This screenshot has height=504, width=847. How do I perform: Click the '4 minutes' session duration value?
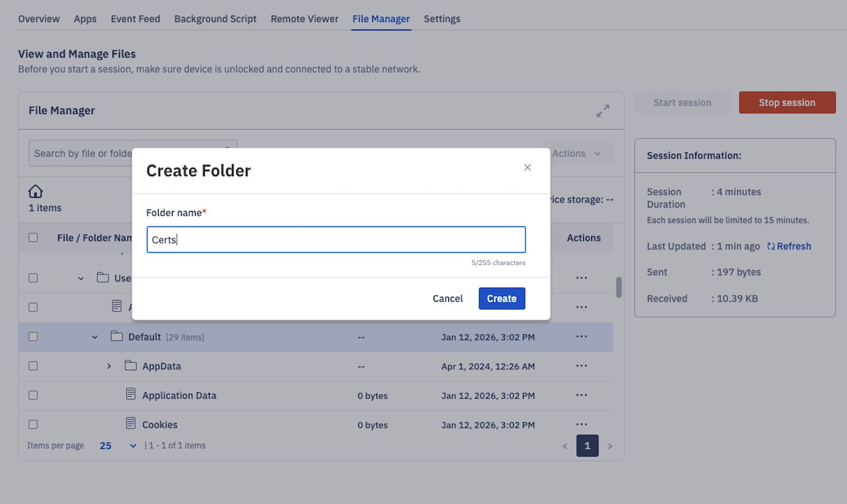point(739,192)
